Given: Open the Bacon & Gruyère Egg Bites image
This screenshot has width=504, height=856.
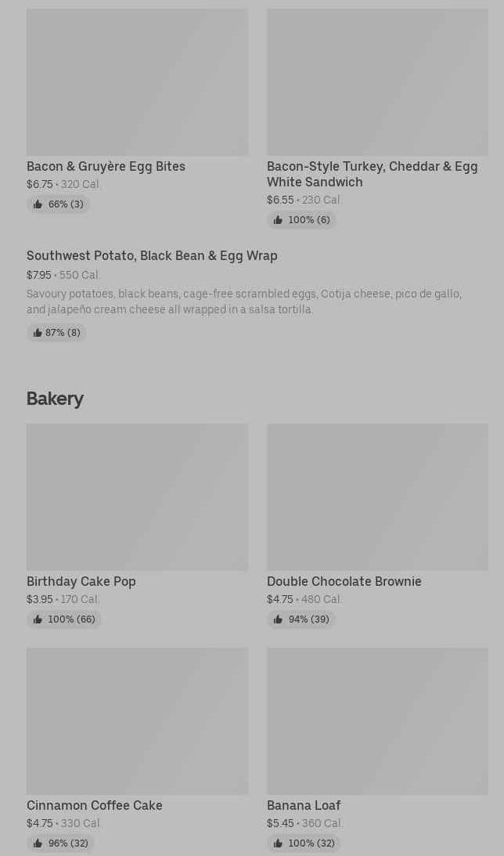Looking at the screenshot, I should pos(137,82).
